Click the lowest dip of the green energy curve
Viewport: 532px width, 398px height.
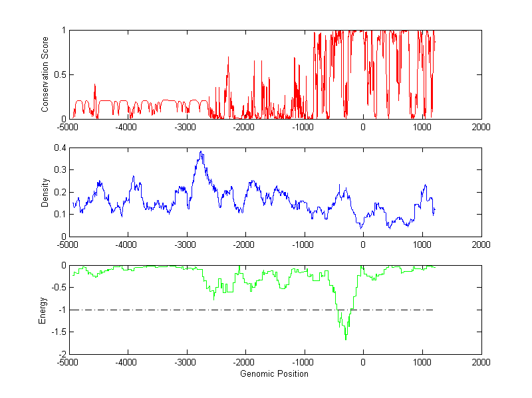pyautogui.click(x=346, y=339)
